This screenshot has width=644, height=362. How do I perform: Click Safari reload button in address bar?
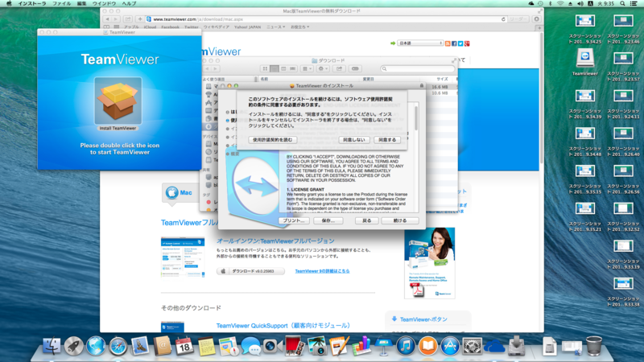click(x=503, y=19)
